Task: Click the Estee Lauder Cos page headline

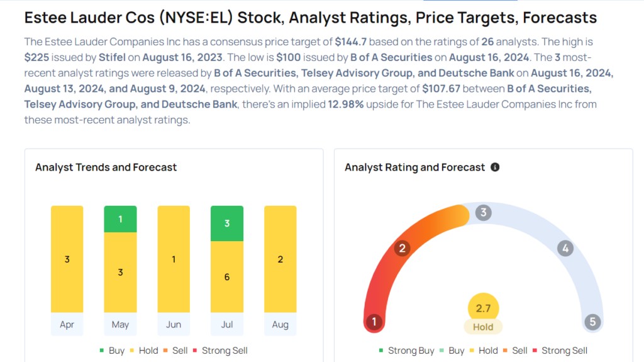Action: point(311,17)
